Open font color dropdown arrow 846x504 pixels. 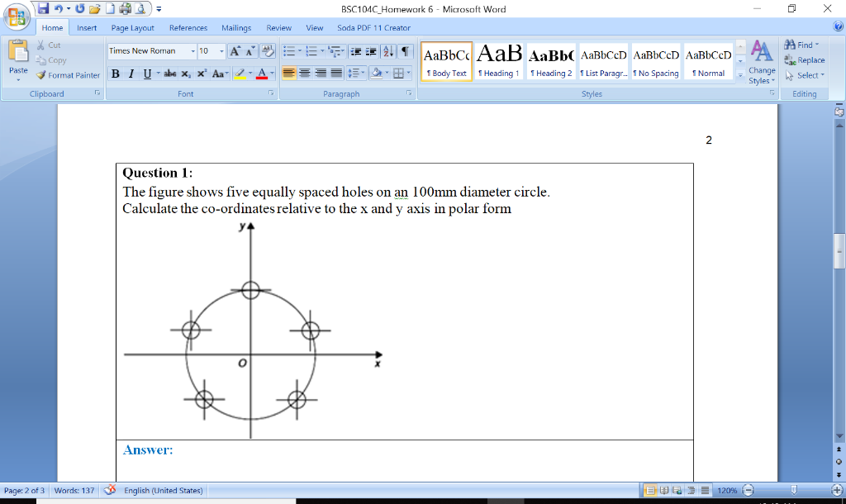click(x=272, y=74)
